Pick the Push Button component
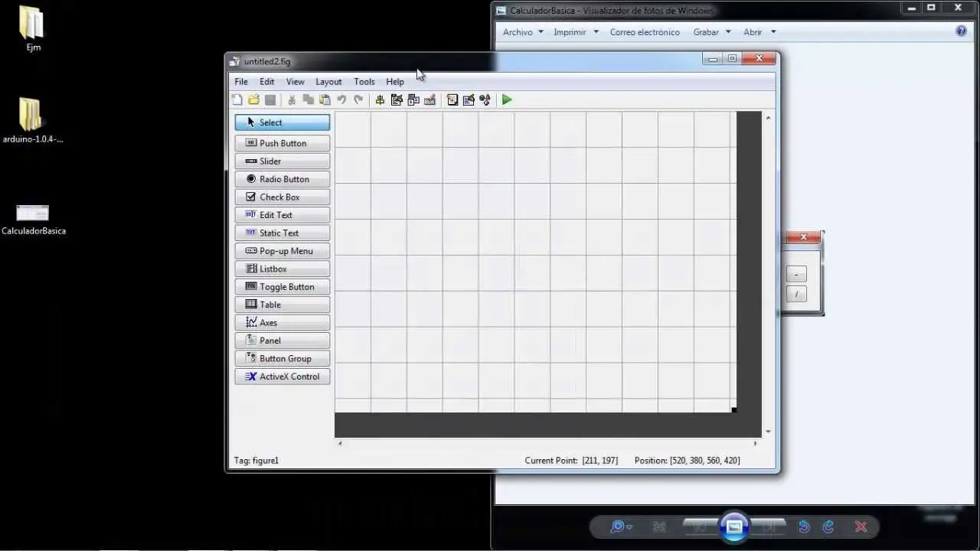980x551 pixels. 283,143
